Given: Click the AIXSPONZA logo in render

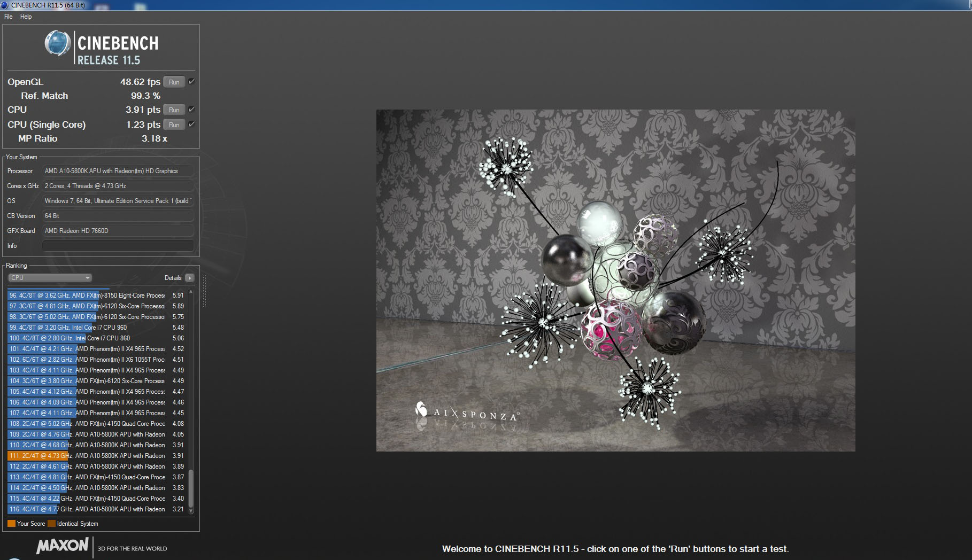Looking at the screenshot, I should click(467, 412).
